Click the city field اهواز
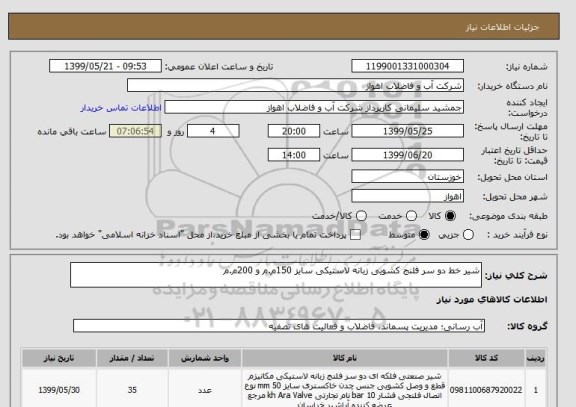The width and height of the screenshot is (576, 407). (407, 197)
